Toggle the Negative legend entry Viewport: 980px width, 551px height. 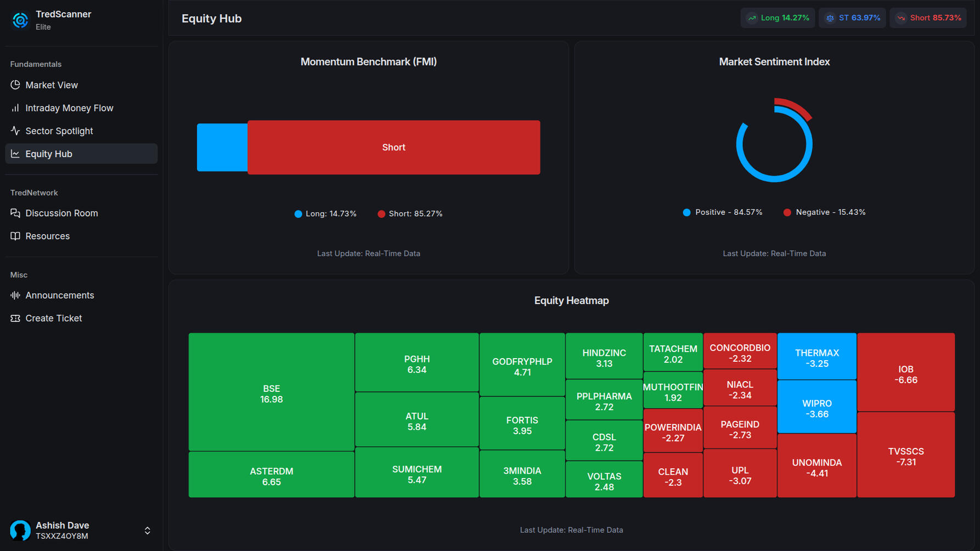coord(824,212)
